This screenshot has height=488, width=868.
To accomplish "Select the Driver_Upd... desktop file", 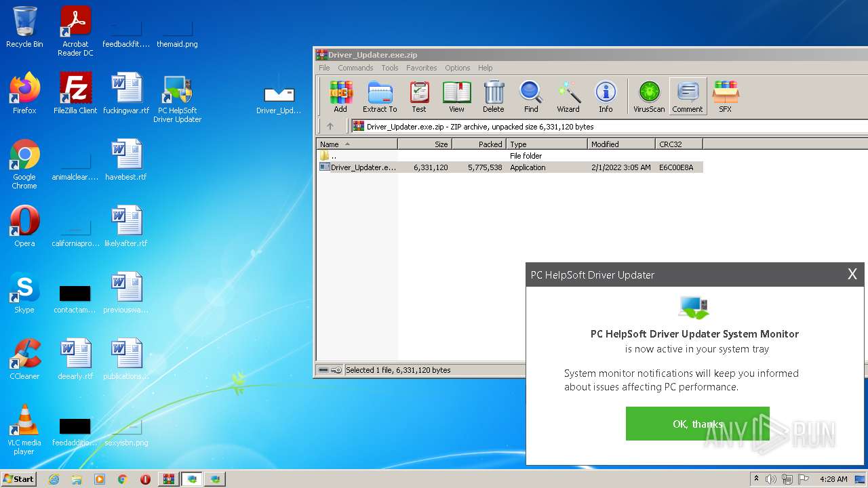I will click(279, 100).
